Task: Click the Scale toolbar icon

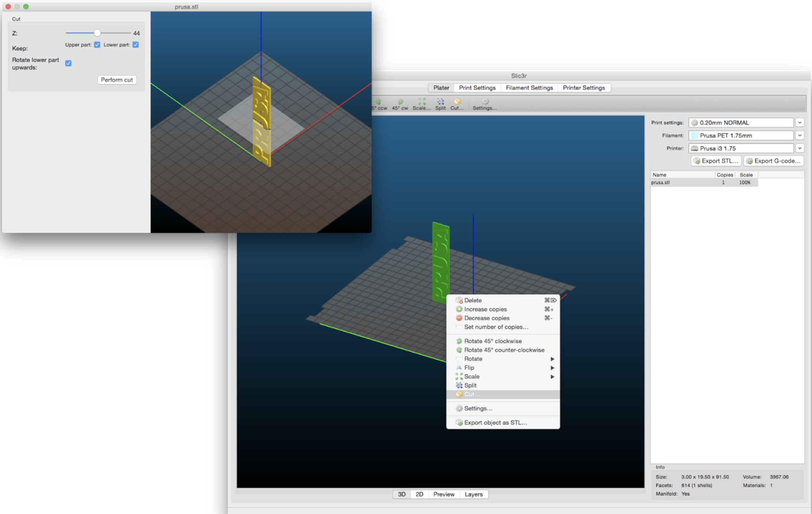Action: coord(422,104)
